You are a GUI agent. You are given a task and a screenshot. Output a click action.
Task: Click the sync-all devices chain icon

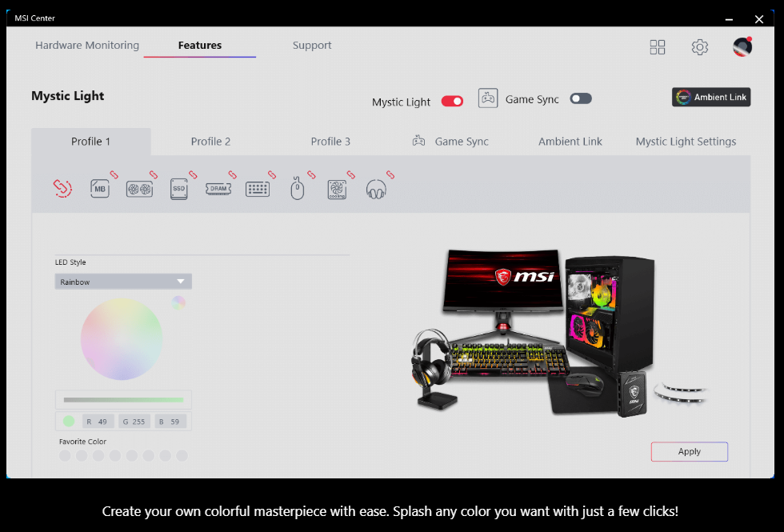click(62, 189)
